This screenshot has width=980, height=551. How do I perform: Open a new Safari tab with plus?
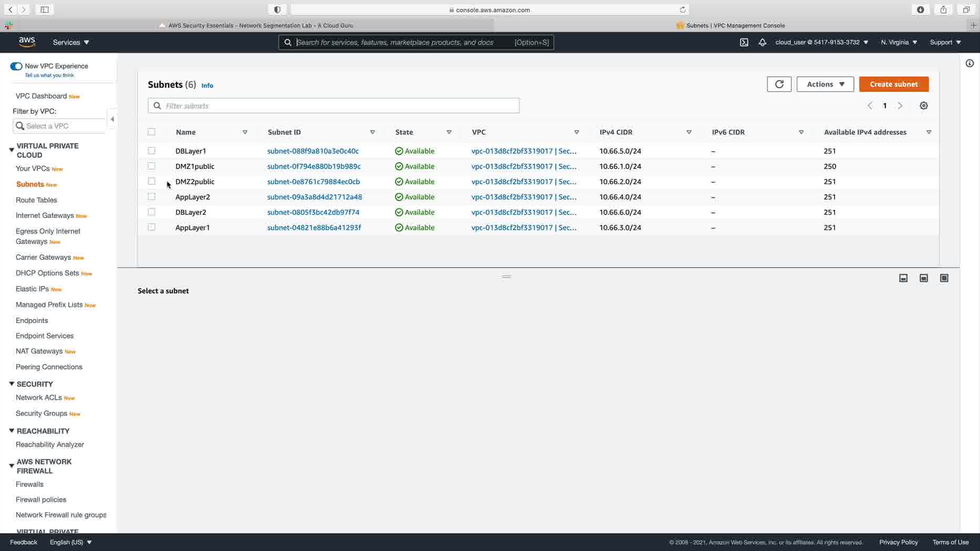(x=973, y=25)
